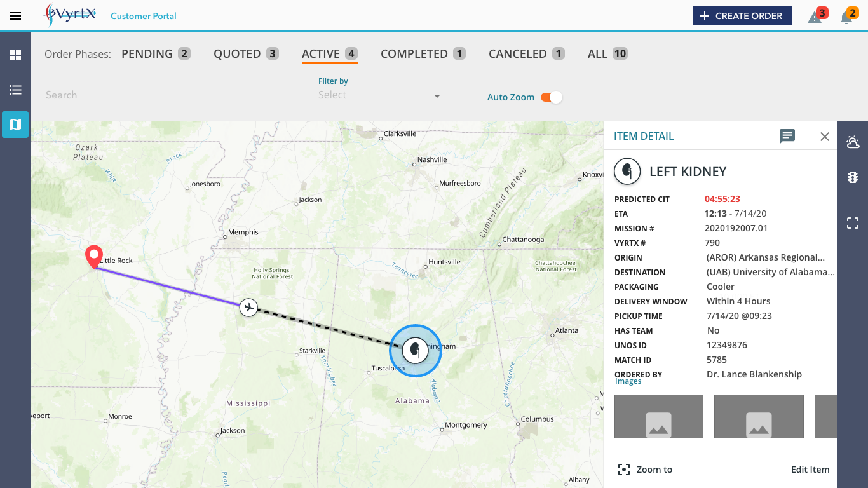Click the CREATE ORDER button
This screenshot has width=868, height=488.
742,16
